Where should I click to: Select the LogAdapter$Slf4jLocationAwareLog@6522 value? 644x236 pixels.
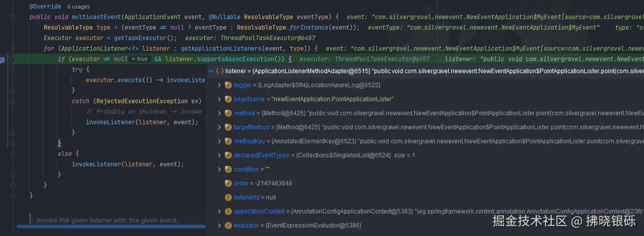[320, 85]
